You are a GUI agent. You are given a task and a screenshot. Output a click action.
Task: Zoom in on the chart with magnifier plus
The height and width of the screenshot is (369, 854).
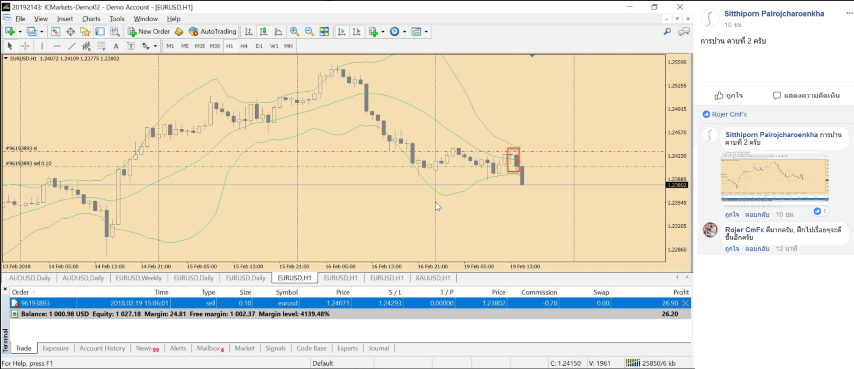click(295, 32)
